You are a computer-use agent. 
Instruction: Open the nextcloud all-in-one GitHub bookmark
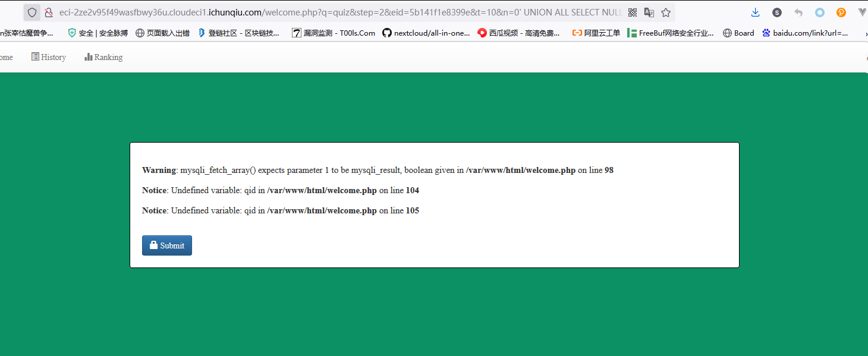tap(426, 33)
